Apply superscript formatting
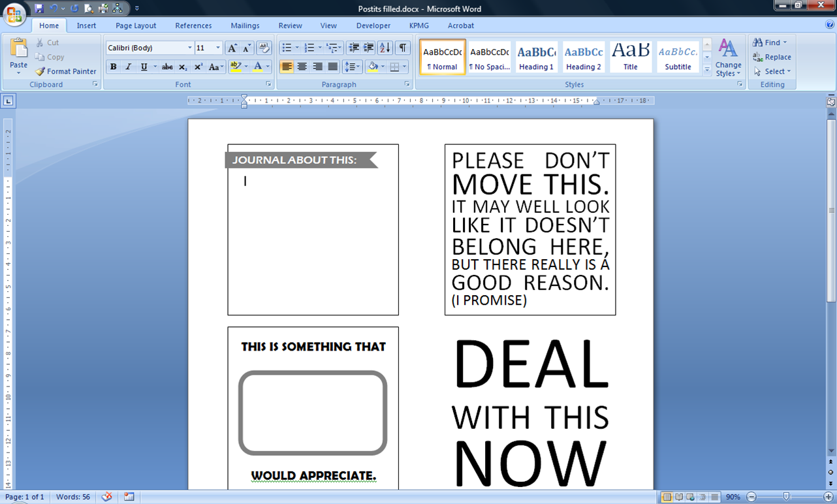Viewport: 837px width, 504px height. click(x=198, y=67)
